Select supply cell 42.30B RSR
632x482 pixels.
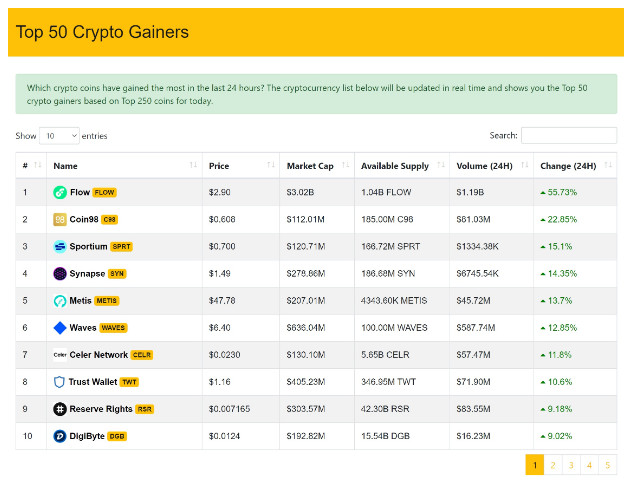click(x=385, y=409)
